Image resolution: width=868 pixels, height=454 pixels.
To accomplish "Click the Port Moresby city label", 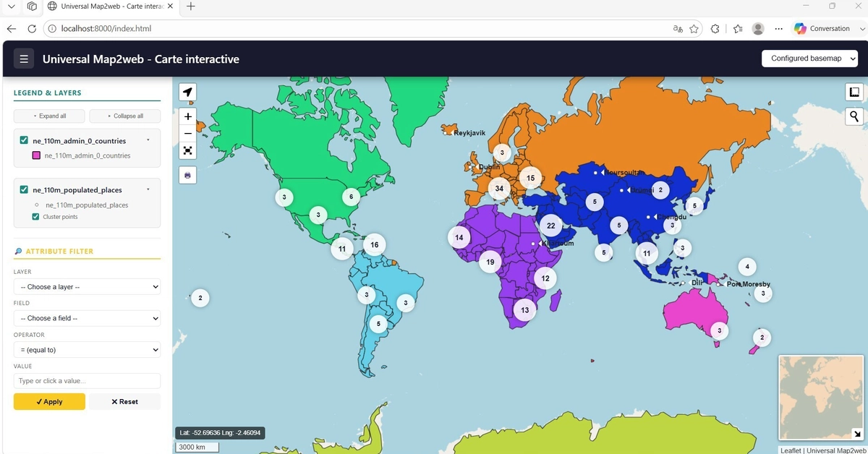I will coord(749,284).
